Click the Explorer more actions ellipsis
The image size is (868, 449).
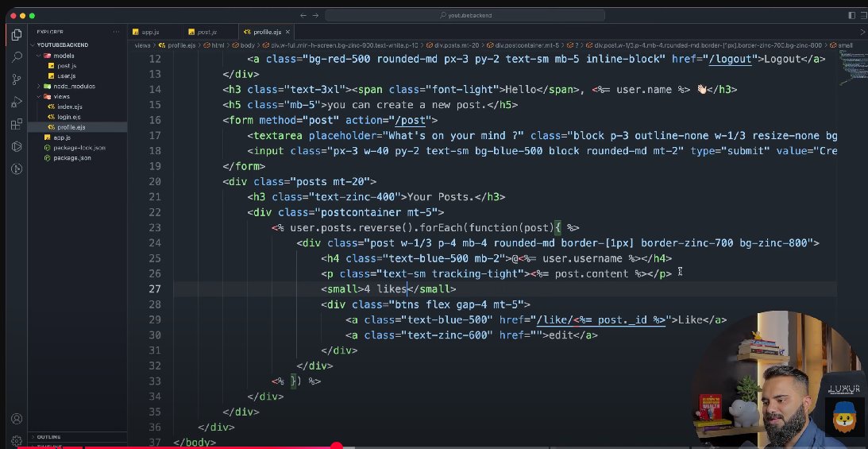pos(116,32)
